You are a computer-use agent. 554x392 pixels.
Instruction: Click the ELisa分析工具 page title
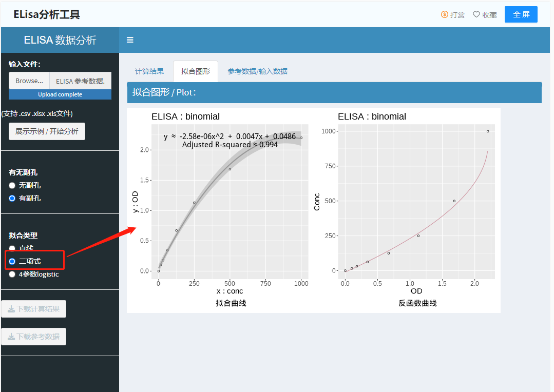click(47, 14)
